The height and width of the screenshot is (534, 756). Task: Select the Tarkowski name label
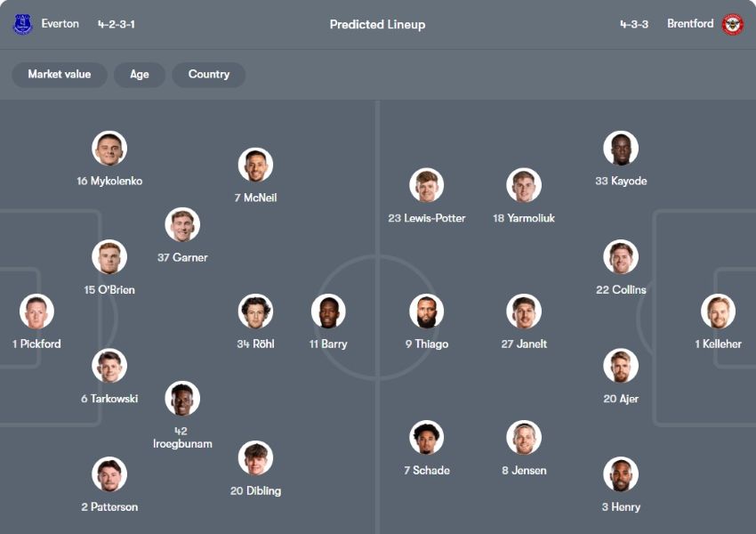point(109,399)
